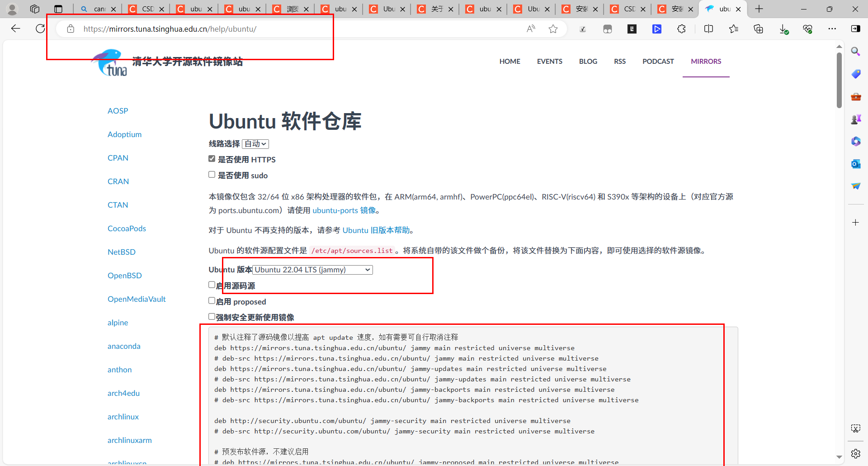
Task: Enable 强制安全更新使用镜像 checkbox
Action: [x=212, y=317]
